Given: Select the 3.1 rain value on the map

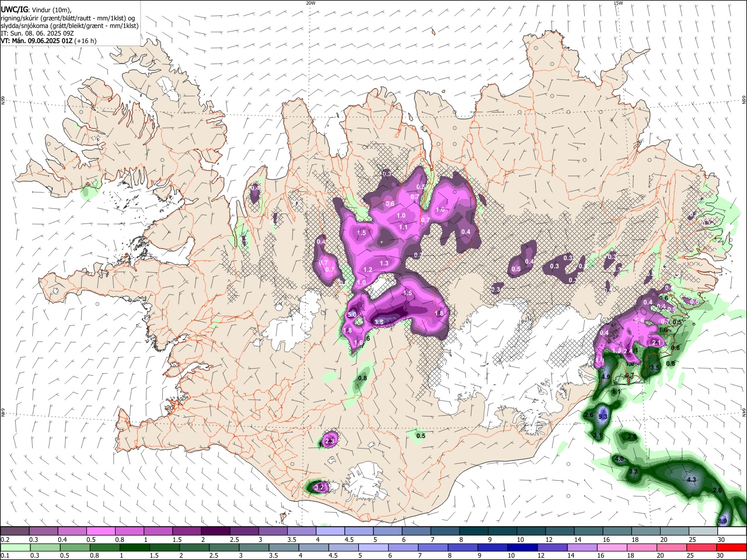Looking at the screenshot, I should click(598, 436).
